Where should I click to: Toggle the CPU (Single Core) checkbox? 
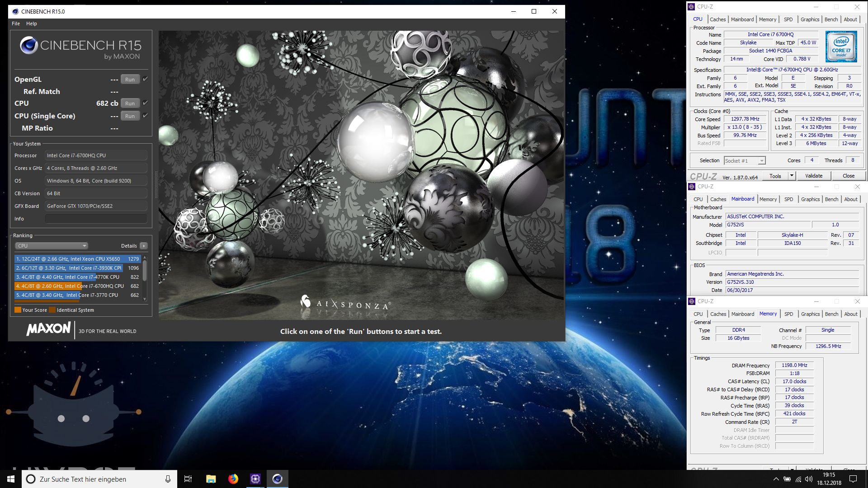(x=146, y=116)
